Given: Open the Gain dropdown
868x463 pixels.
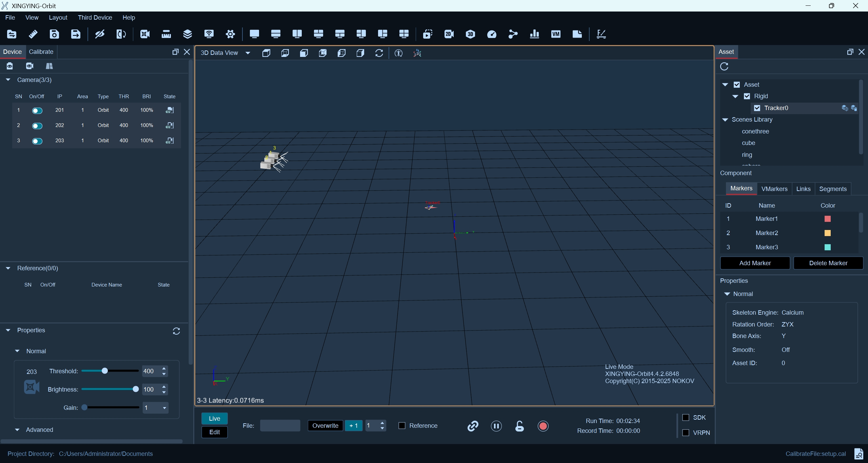Looking at the screenshot, I should point(164,408).
